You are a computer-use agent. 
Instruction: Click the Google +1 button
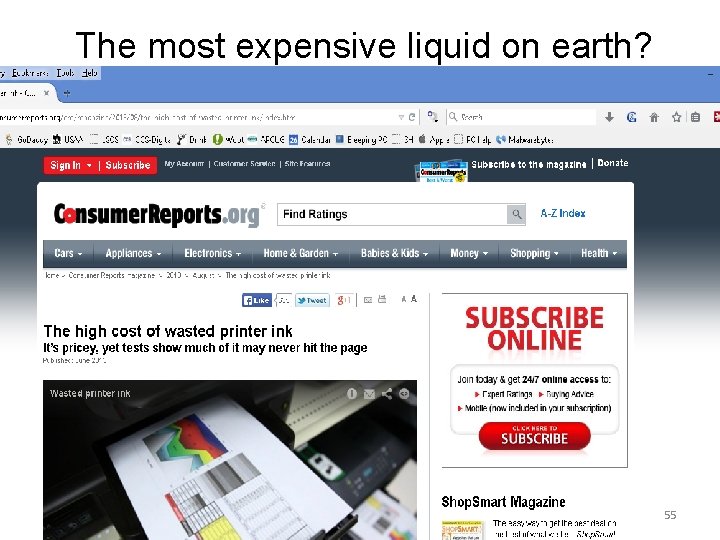coord(344,300)
